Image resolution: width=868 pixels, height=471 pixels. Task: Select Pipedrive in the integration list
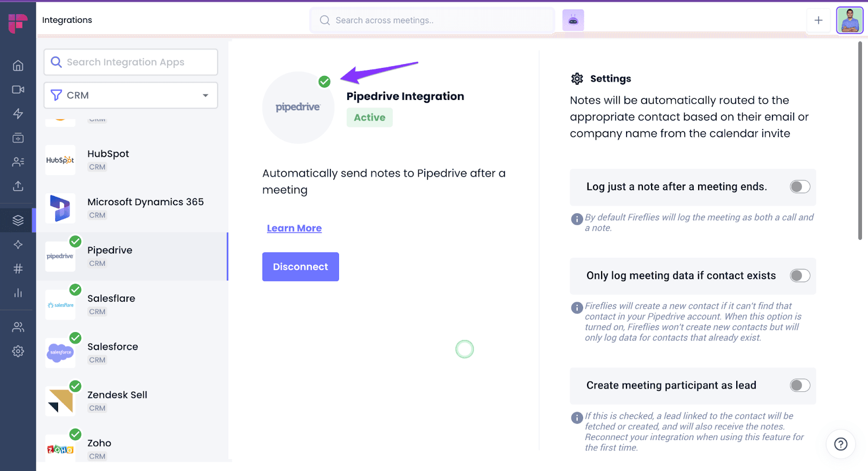(x=132, y=257)
